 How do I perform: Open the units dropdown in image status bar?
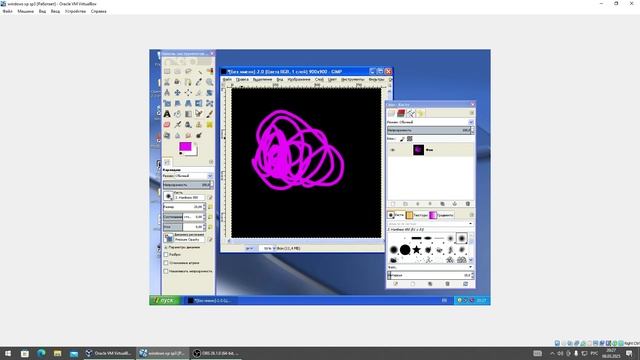[249, 248]
